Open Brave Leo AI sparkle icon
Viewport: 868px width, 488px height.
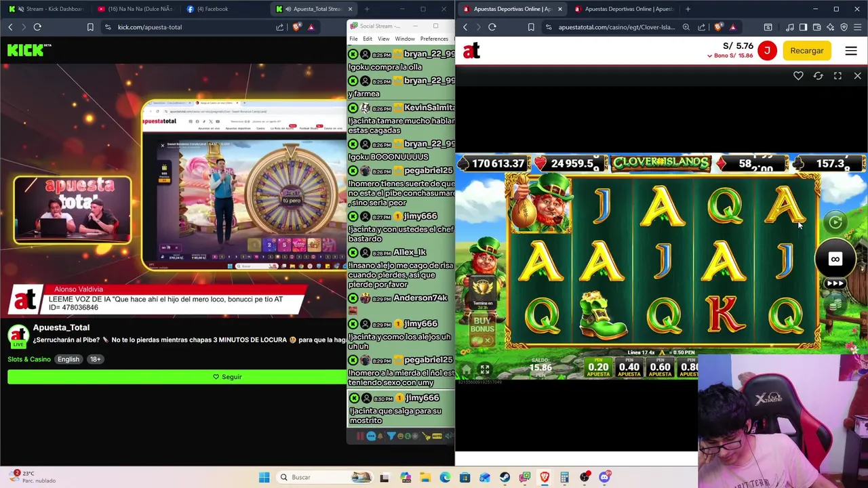831,27
